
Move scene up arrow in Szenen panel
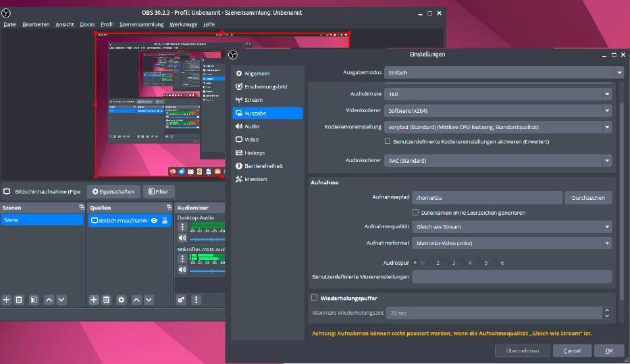point(49,300)
